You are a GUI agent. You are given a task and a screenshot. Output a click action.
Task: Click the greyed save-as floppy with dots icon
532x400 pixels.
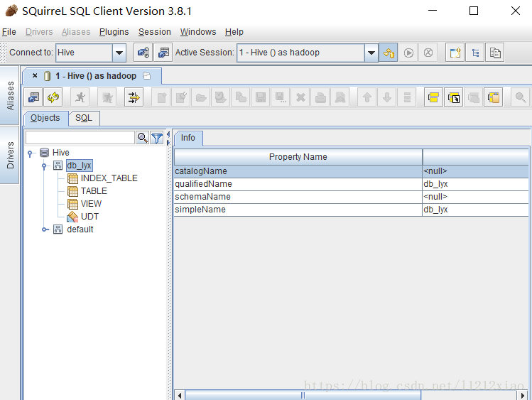pos(281,98)
